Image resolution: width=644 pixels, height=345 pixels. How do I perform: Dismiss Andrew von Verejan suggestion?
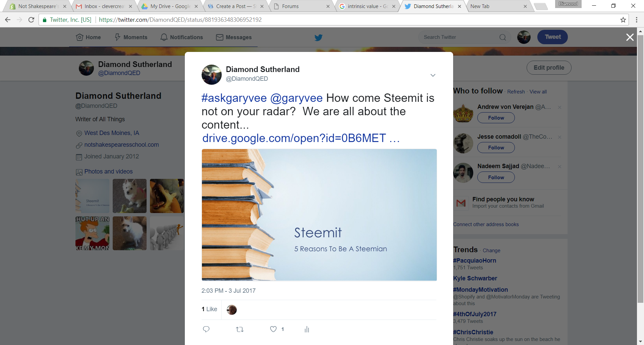[x=559, y=107]
